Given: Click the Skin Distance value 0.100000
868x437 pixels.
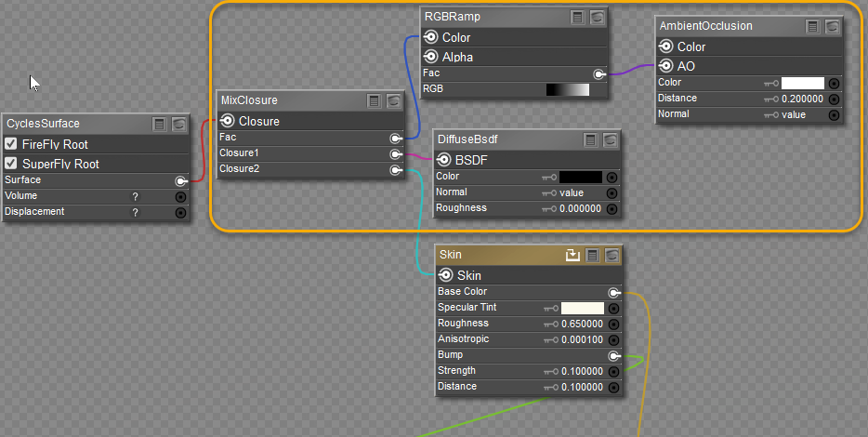Looking at the screenshot, I should pos(583,388).
